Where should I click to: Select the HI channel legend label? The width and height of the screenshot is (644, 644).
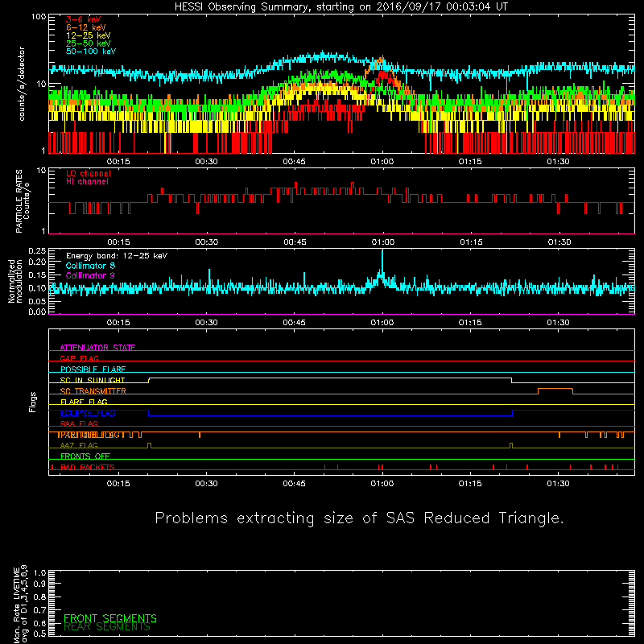[x=87, y=181]
